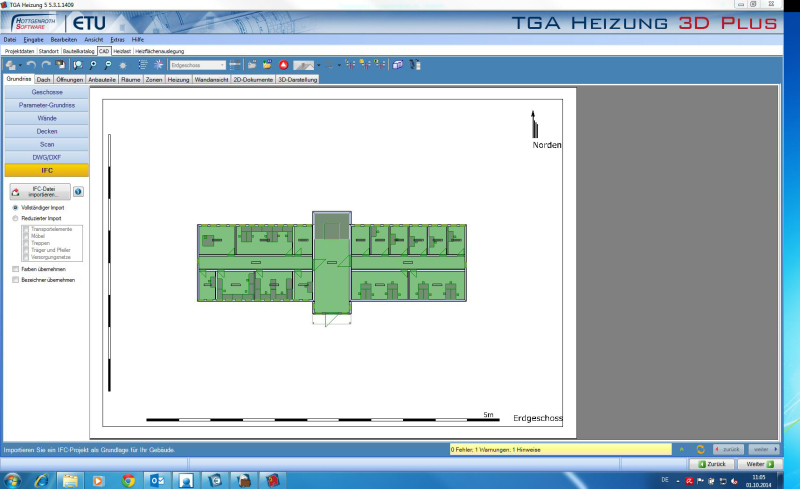Check the Träger und Pfeiler checkbox

pyautogui.click(x=26, y=250)
